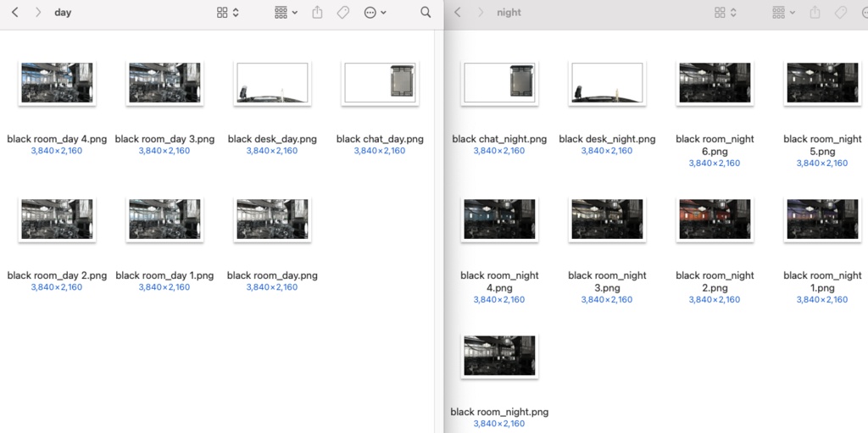Expand the Group By dropdown in day window
Image resolution: width=868 pixels, height=433 pixels.
click(x=286, y=13)
